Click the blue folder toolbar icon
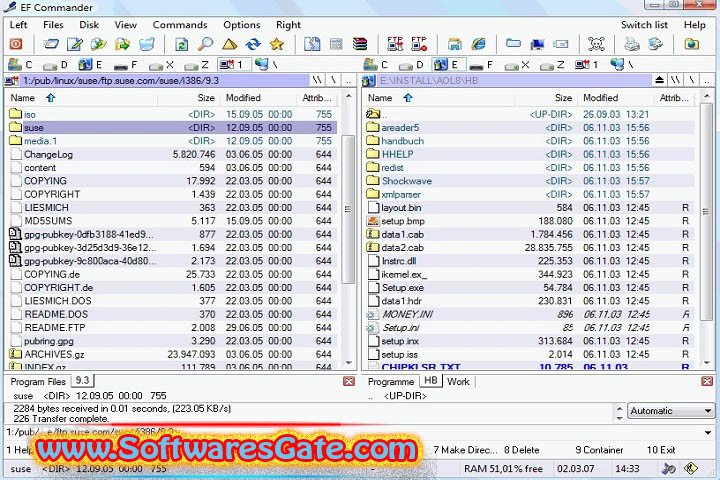This screenshot has height=480, width=720. (513, 44)
